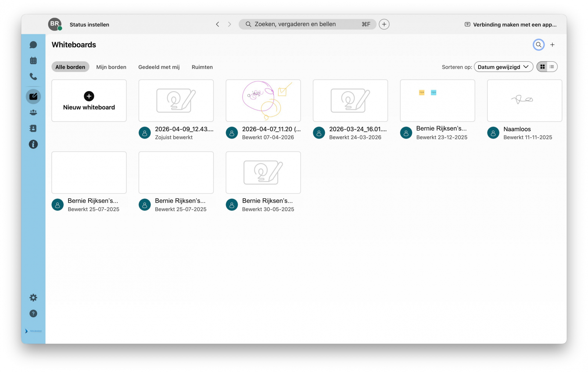
Task: Open Settings via the gear icon
Action: [x=33, y=297]
